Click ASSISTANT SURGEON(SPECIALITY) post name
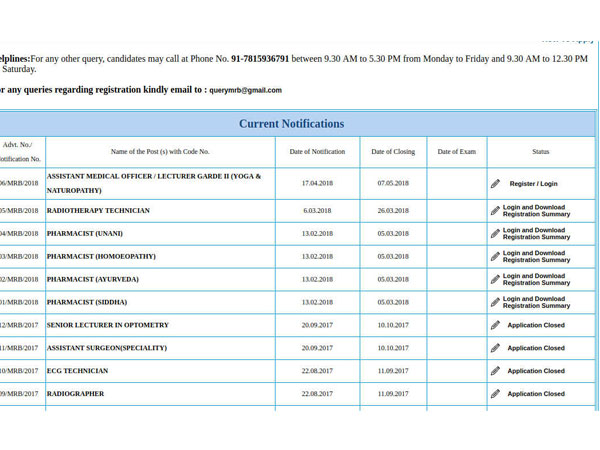 107,348
